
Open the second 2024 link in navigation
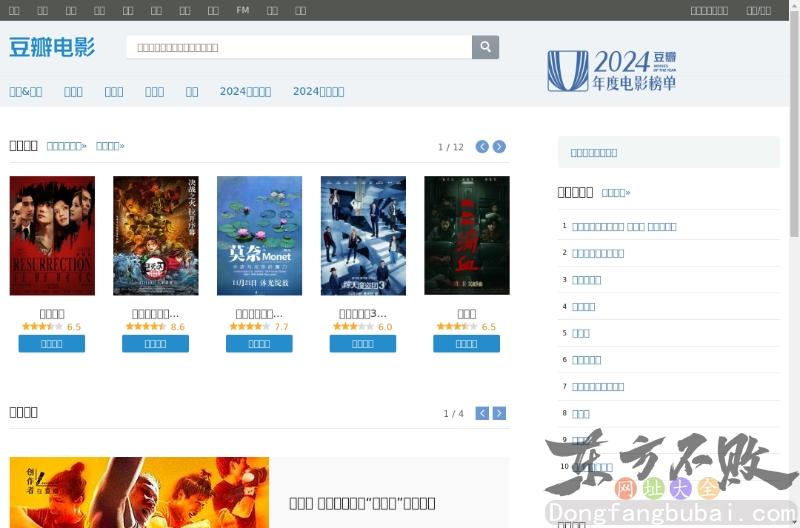(318, 92)
